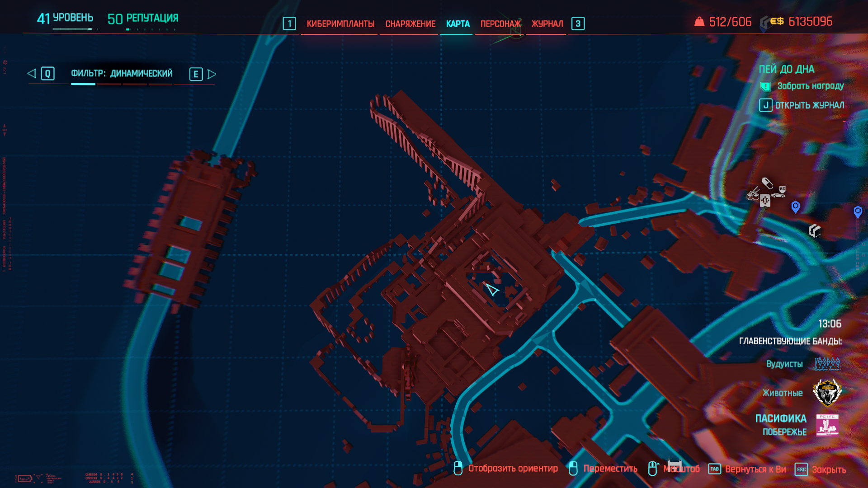868x488 pixels.
Task: Click Вернуться к Ви button
Action: point(755,469)
